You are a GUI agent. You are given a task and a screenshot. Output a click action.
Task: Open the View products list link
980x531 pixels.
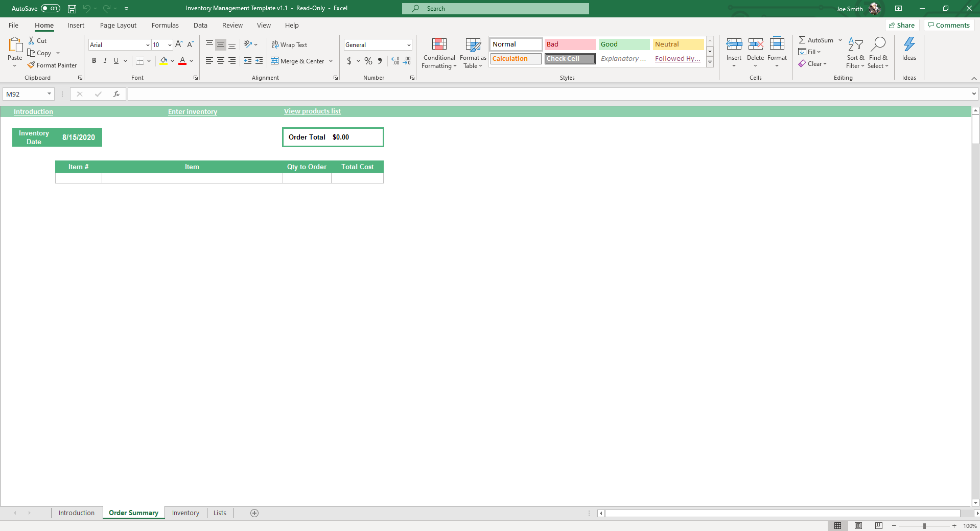(x=312, y=111)
